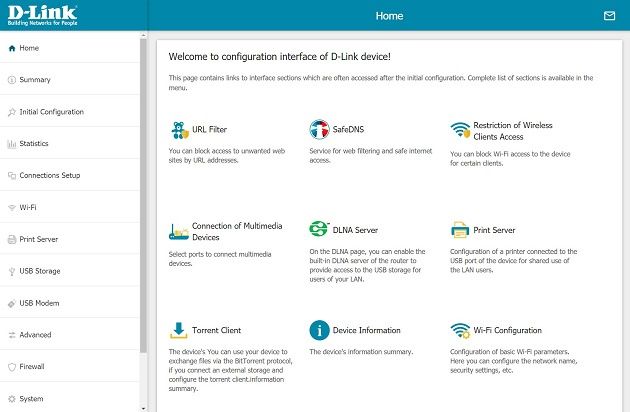Click 'You can block Wi-Fi access to the device' text

coord(510,159)
